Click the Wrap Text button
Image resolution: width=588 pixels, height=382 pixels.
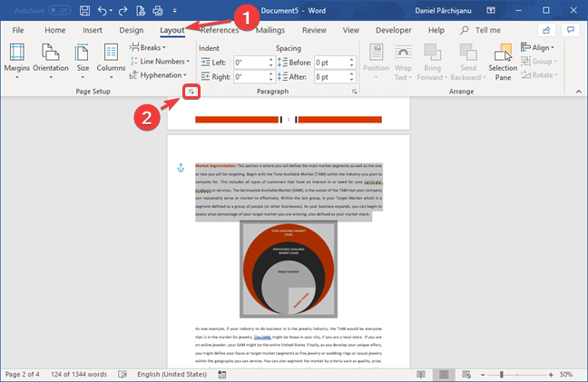pos(403,61)
